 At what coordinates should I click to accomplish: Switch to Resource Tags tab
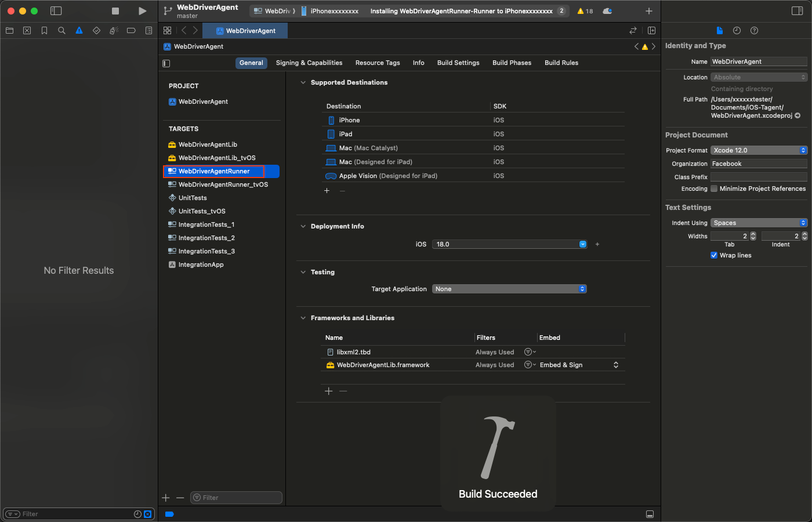click(x=378, y=63)
